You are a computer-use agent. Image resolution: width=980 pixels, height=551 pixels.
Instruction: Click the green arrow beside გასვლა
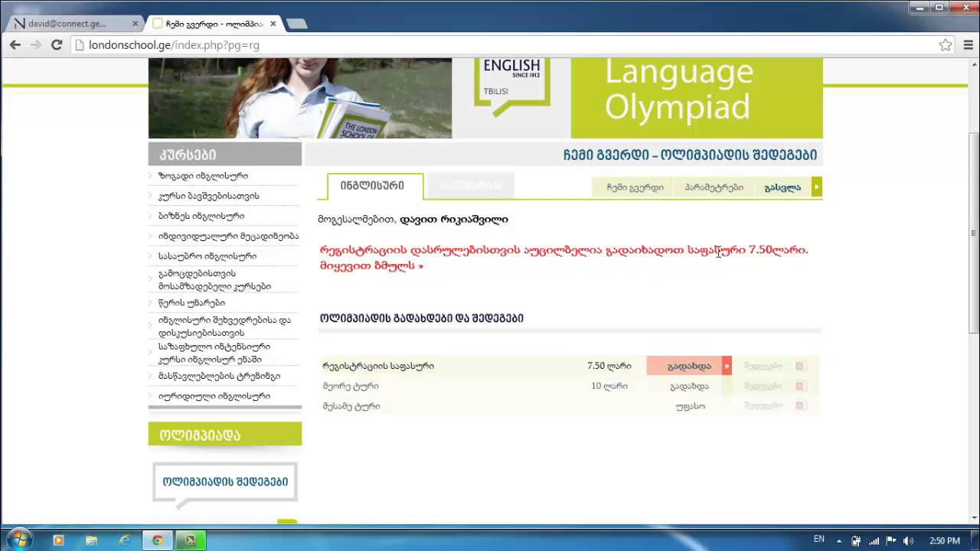817,187
